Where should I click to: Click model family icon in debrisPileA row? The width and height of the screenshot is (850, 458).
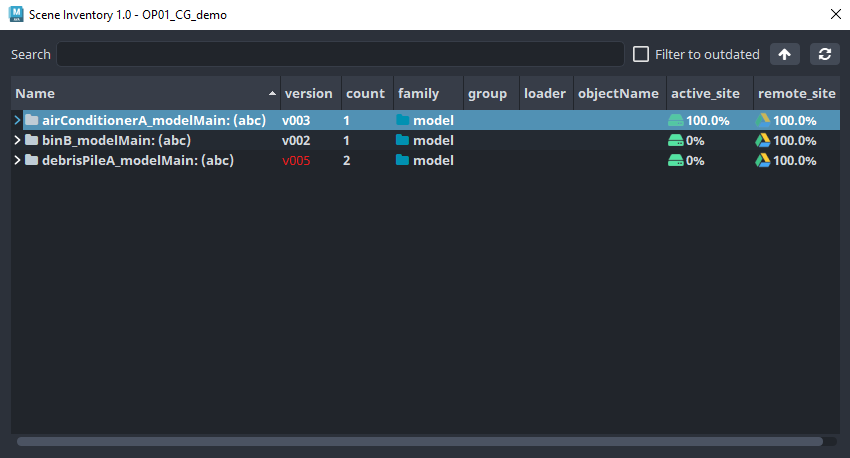[402, 160]
